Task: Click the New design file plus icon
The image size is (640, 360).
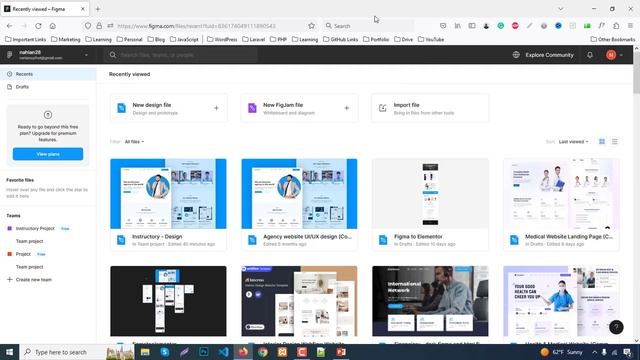Action: click(x=216, y=108)
